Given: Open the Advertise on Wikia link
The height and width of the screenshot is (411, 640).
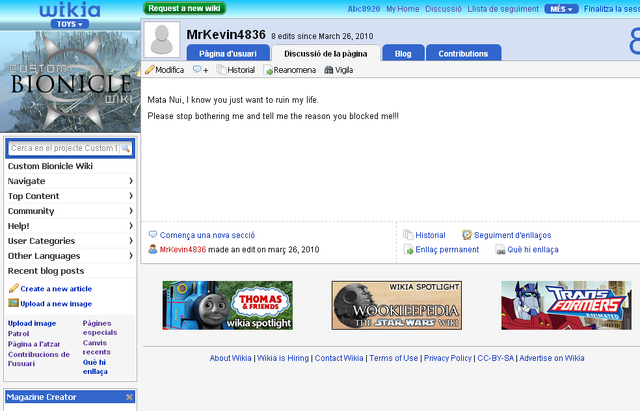Looking at the screenshot, I should click(x=552, y=358).
